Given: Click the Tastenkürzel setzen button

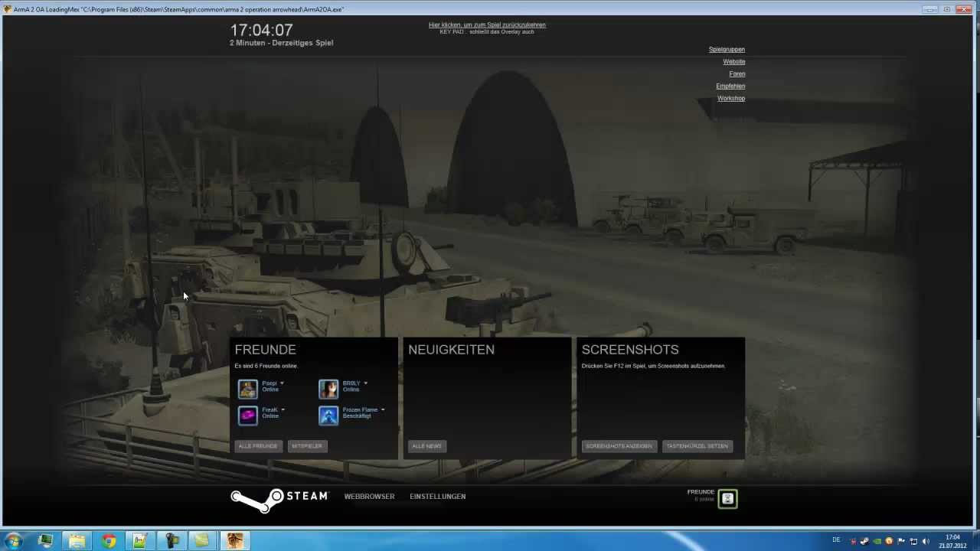Looking at the screenshot, I should pos(697,445).
